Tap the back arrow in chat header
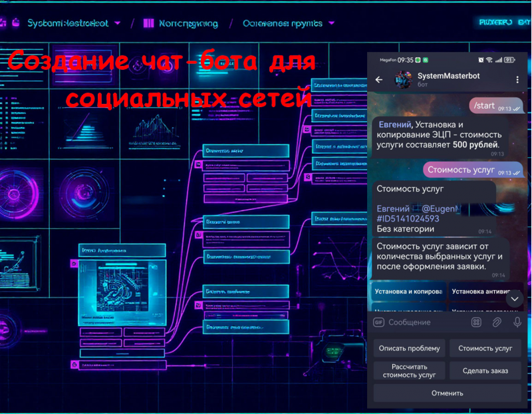The image size is (532, 414). [379, 80]
